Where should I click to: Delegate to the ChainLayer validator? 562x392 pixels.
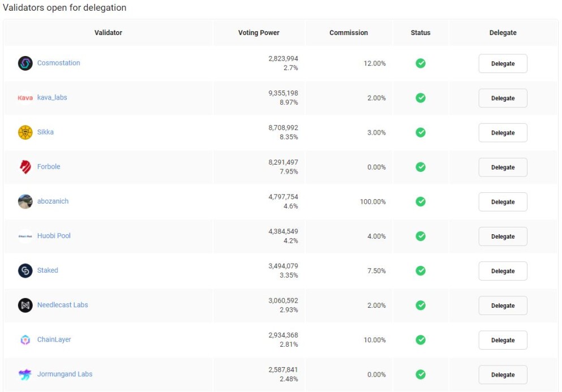tap(503, 340)
